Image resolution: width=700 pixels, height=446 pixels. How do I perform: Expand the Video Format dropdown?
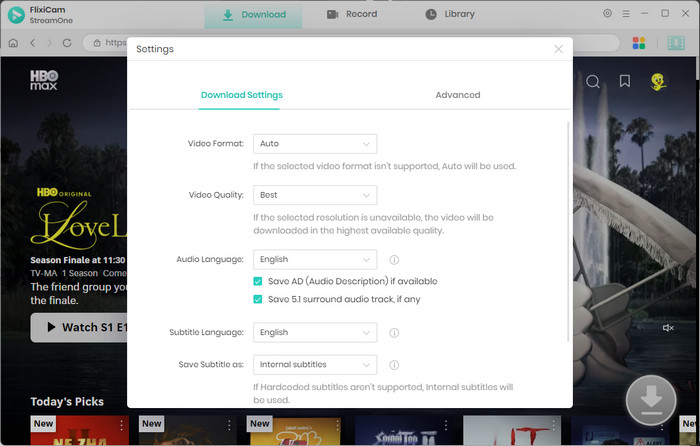point(315,144)
